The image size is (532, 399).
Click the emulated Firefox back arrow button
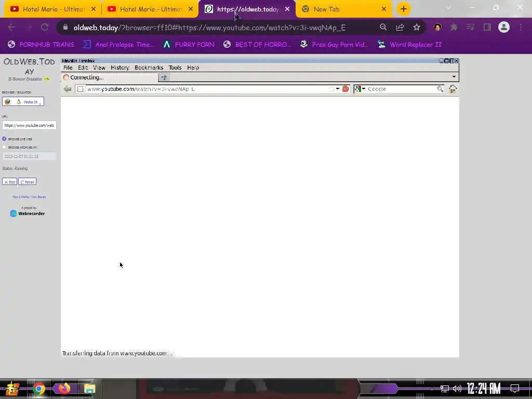click(x=68, y=89)
